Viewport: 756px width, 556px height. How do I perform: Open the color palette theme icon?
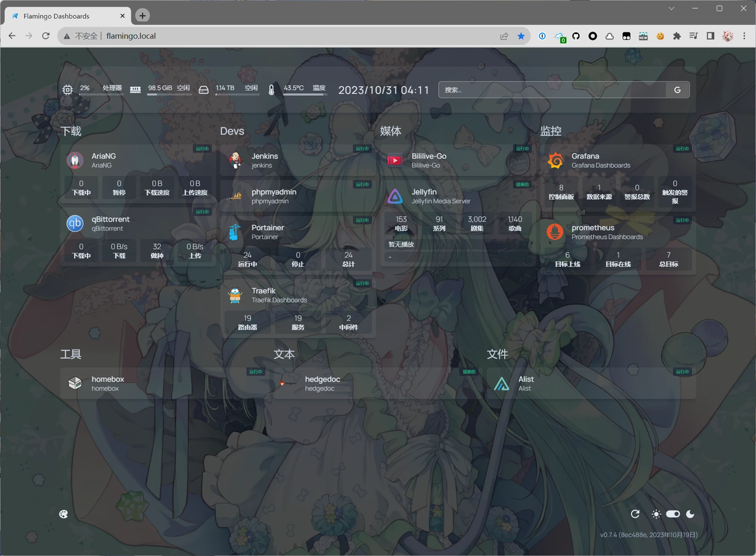(63, 514)
